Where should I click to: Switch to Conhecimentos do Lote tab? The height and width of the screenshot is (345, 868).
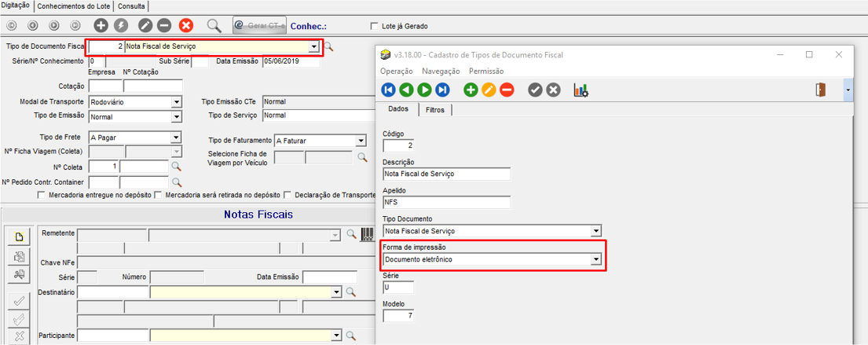75,6
